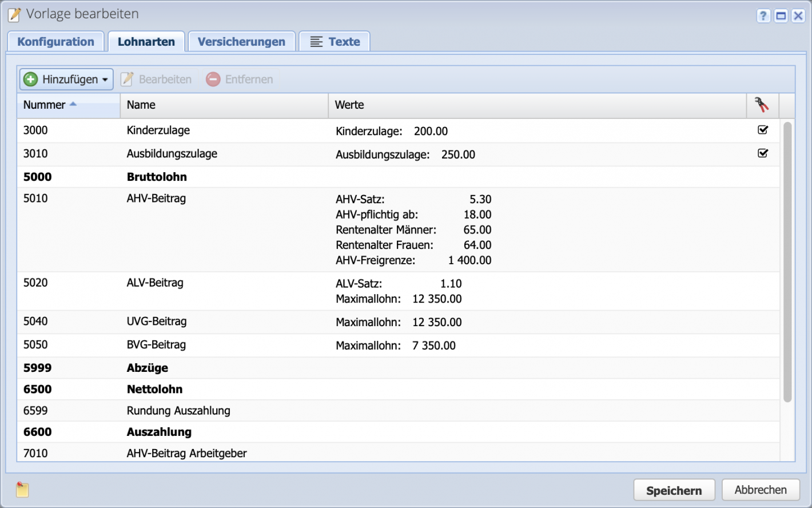812x508 pixels.
Task: Sort by the Nummer column header
Action: (45, 105)
